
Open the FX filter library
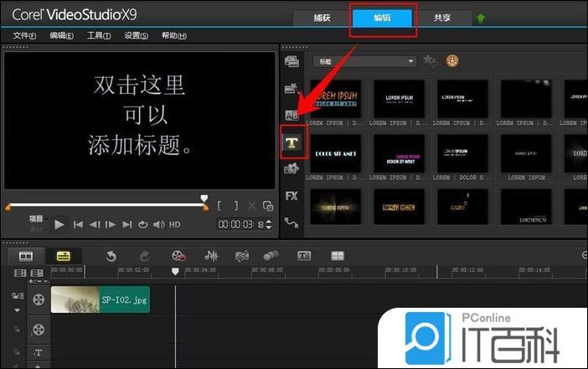[x=291, y=196]
